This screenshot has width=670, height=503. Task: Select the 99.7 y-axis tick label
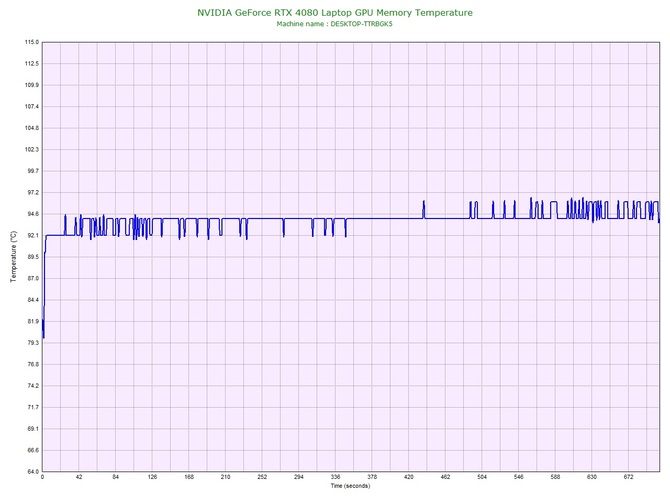click(x=32, y=171)
